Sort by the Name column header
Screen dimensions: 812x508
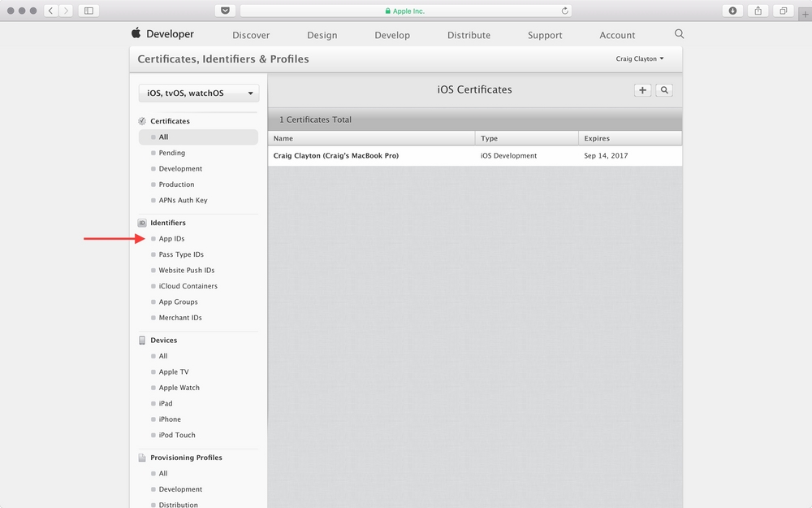[371, 138]
